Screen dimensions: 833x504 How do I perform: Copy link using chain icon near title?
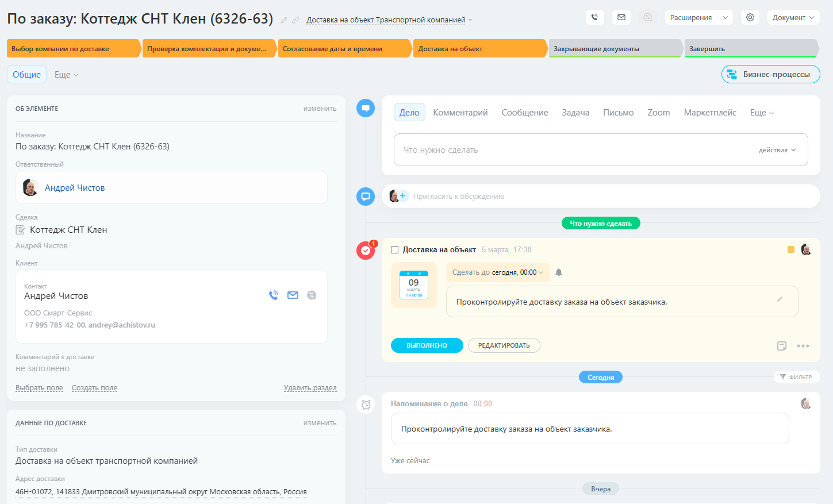click(x=295, y=20)
